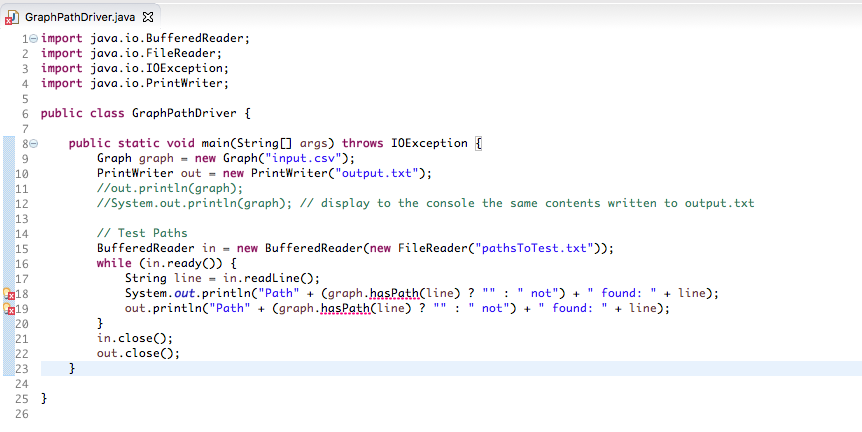Click throws IOException in main signature
The width and height of the screenshot is (862, 432).
pos(405,143)
